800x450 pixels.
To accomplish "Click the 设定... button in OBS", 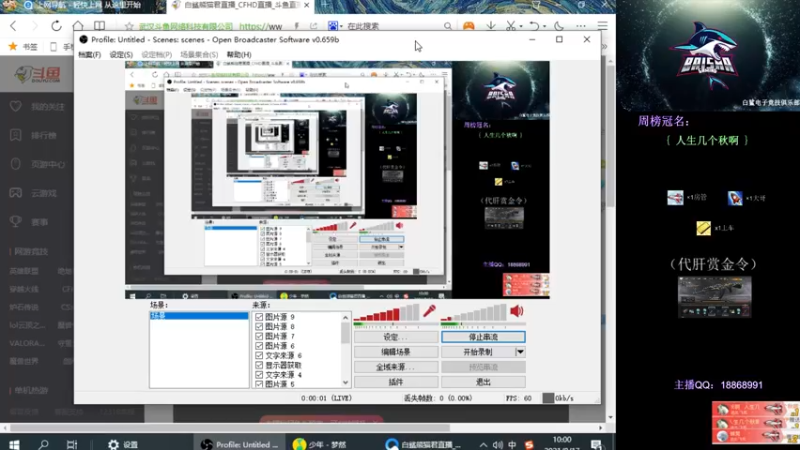I will 396,337.
